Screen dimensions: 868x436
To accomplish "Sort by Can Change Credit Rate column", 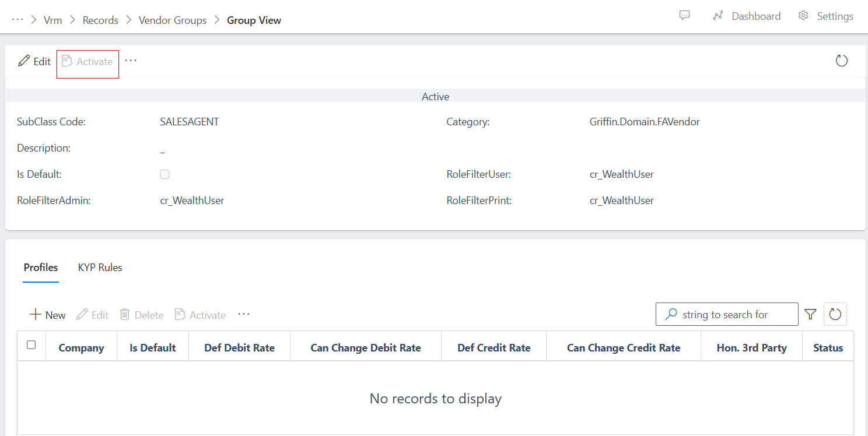I will click(x=624, y=348).
